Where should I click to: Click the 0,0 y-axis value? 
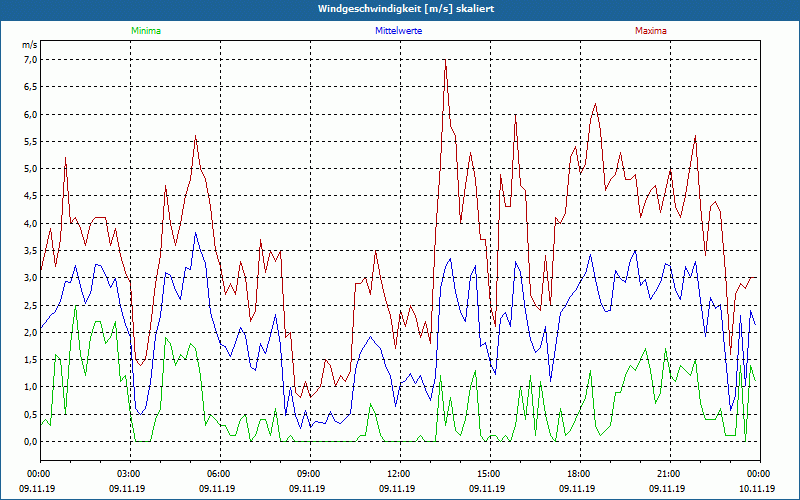[x=30, y=441]
